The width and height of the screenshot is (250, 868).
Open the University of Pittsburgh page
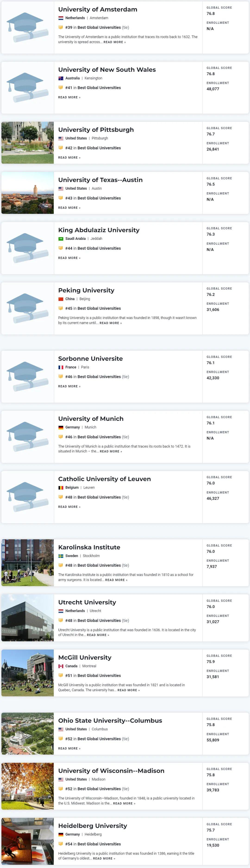click(96, 130)
